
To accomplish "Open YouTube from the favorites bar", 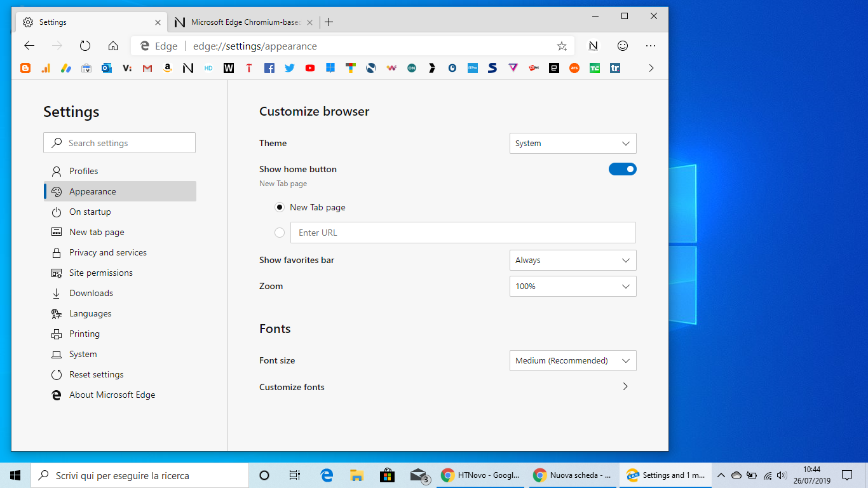I will pyautogui.click(x=310, y=68).
